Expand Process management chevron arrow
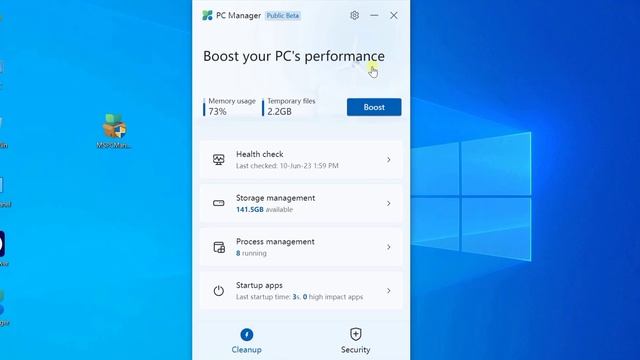The image size is (640, 360). 389,247
